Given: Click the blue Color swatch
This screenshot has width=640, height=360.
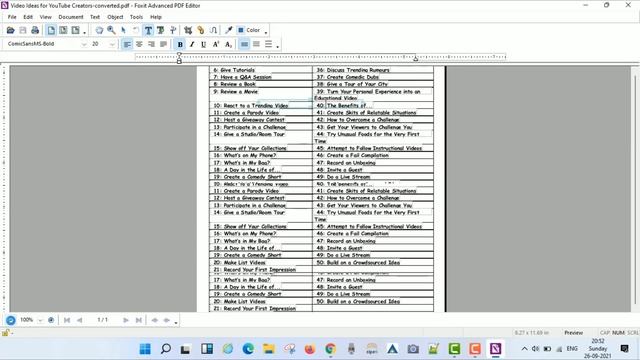Looking at the screenshot, I should (x=241, y=30).
